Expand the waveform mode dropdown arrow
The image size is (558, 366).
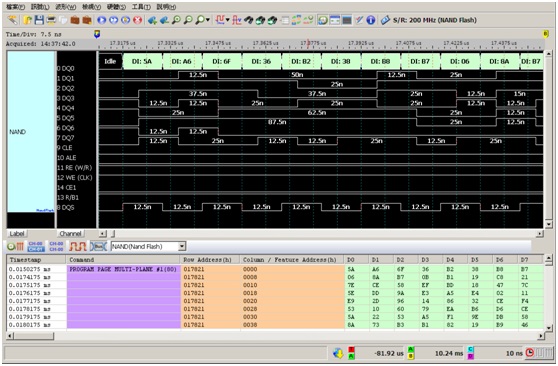click(227, 20)
